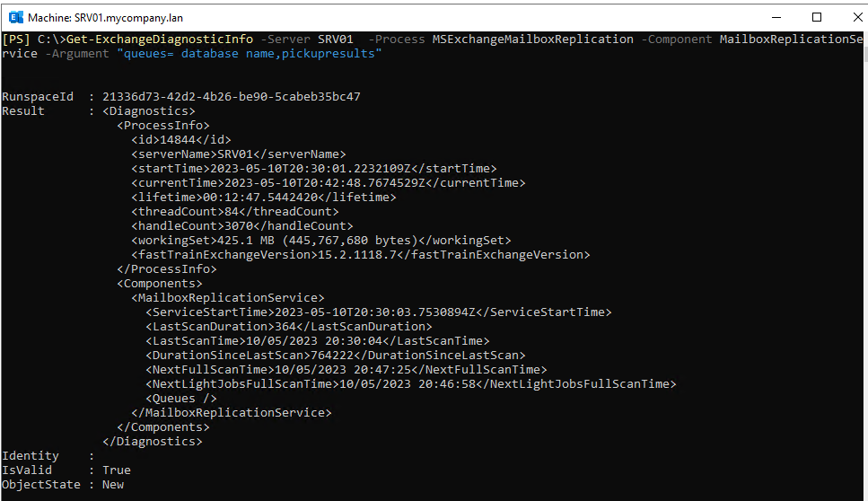The image size is (868, 501).
Task: Click the closing </Components> tag
Action: pyautogui.click(x=163, y=428)
